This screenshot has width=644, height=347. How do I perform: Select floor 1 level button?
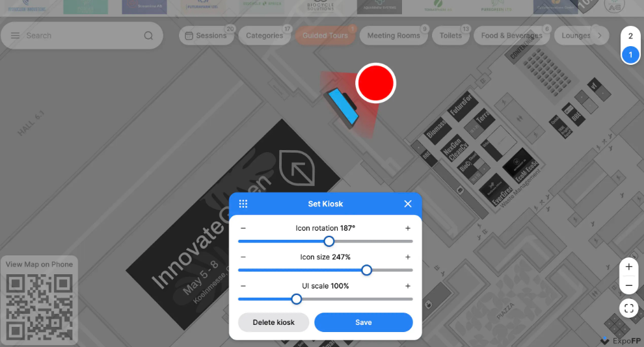630,55
